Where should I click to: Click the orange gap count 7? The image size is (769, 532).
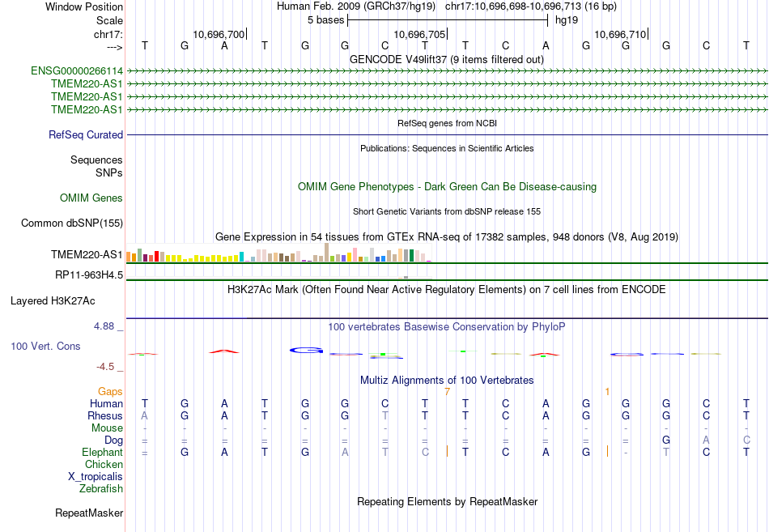point(447,392)
